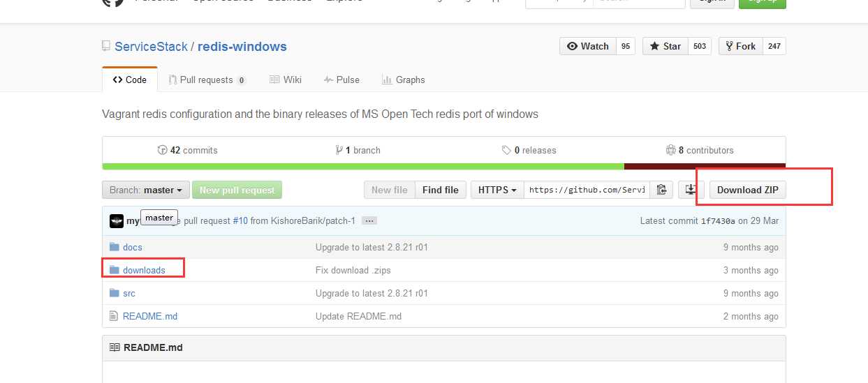
Task: Click the New file button
Action: [x=390, y=190]
